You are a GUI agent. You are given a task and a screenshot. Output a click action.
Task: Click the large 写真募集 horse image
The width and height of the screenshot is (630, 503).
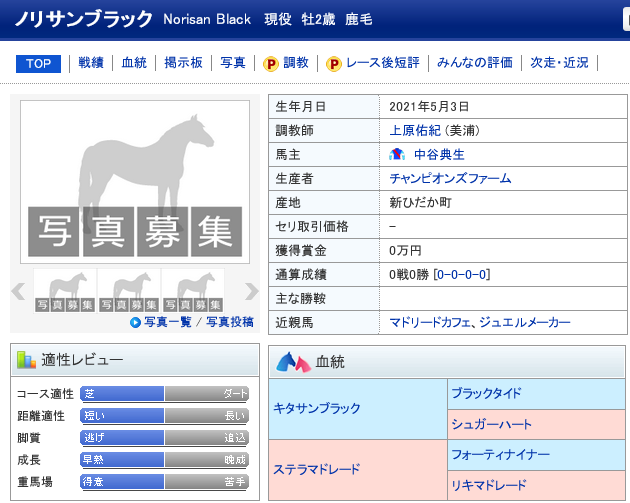coord(134,182)
